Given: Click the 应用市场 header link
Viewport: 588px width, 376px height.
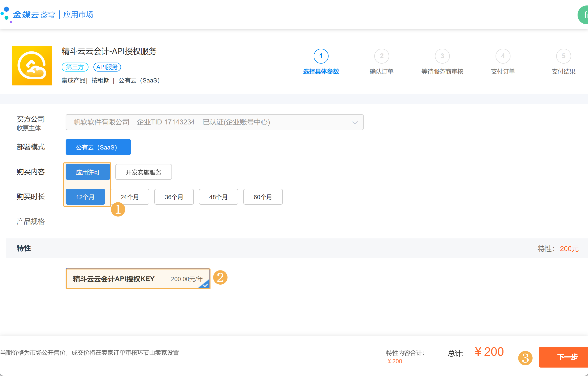Looking at the screenshot, I should (78, 15).
